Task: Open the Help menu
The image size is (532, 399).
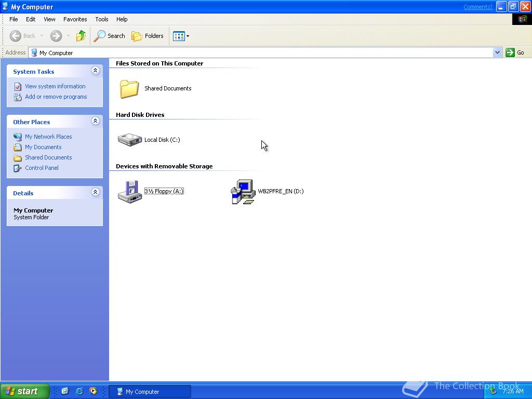Action: (x=122, y=19)
